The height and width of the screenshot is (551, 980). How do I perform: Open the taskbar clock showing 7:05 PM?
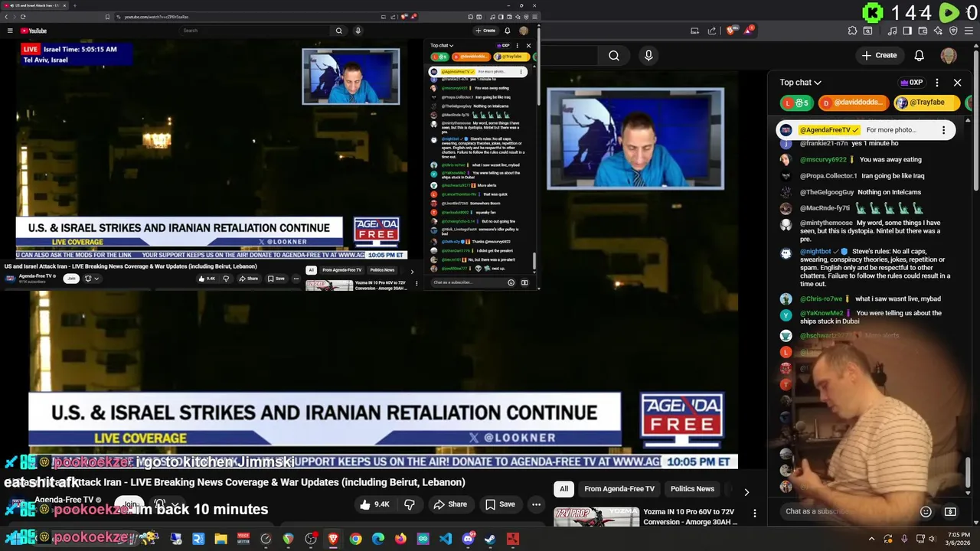click(959, 539)
